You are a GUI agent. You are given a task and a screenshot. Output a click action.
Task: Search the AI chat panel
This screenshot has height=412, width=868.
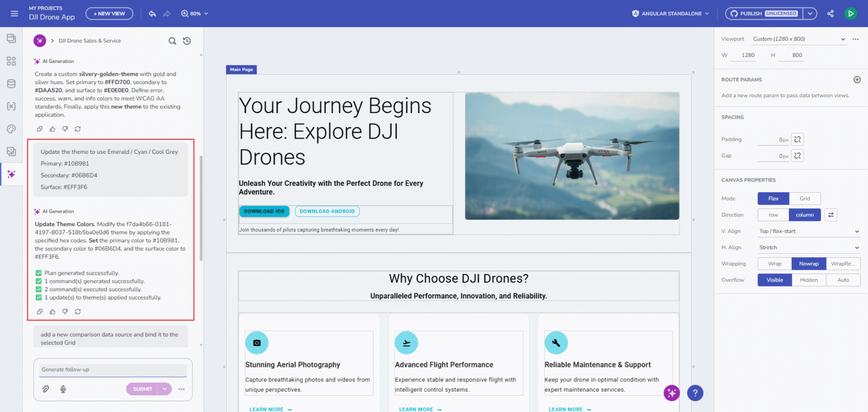[x=172, y=41]
